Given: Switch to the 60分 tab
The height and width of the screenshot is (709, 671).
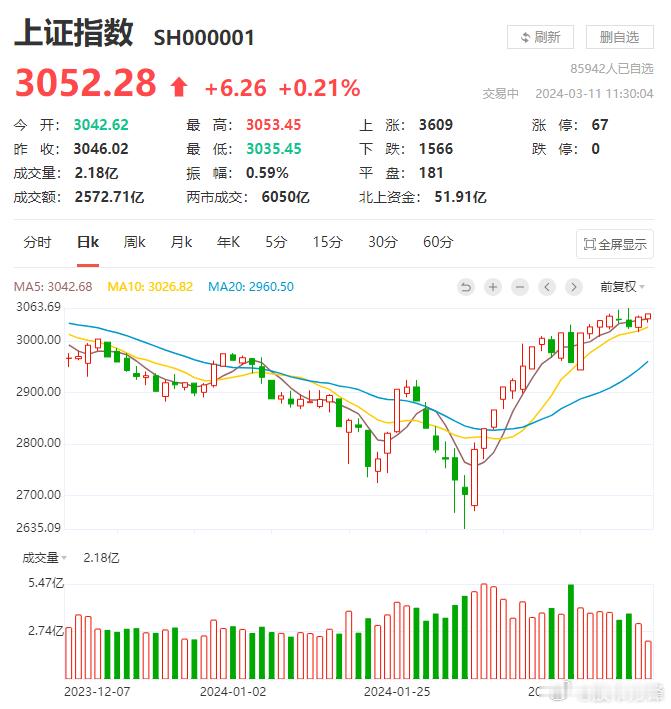Looking at the screenshot, I should pyautogui.click(x=438, y=243).
